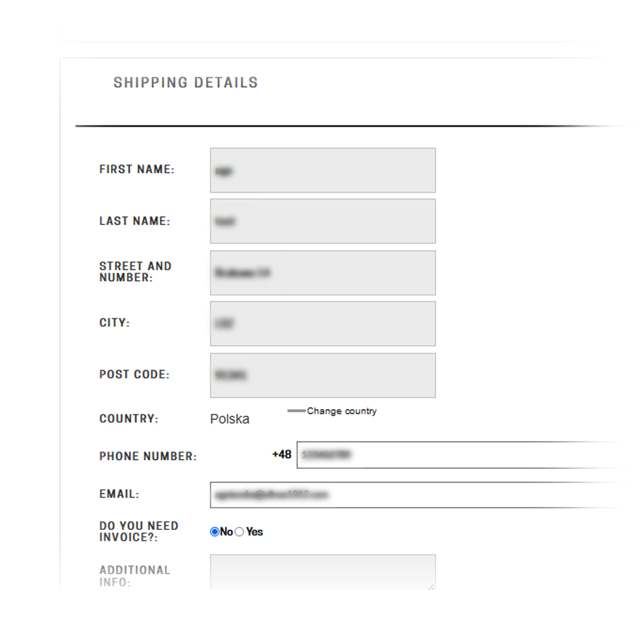Click the "Polska" country value
Screen dimensions: 644x644
(229, 420)
